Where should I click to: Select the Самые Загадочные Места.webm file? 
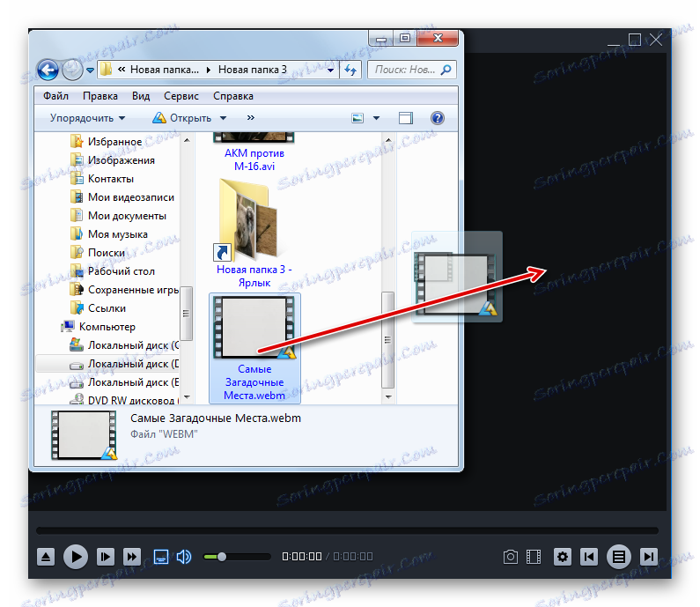[x=254, y=348]
